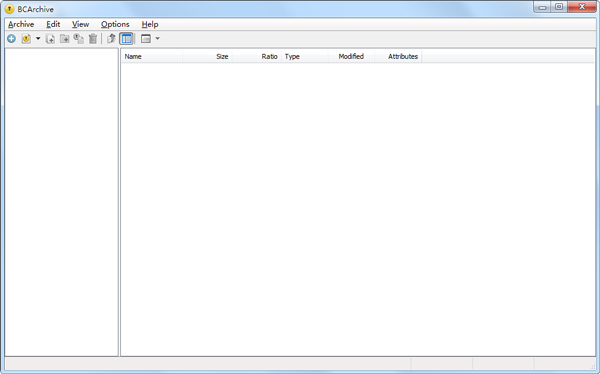Viewport: 600px width, 374px height.
Task: Sort by the Modified column header
Action: point(351,57)
